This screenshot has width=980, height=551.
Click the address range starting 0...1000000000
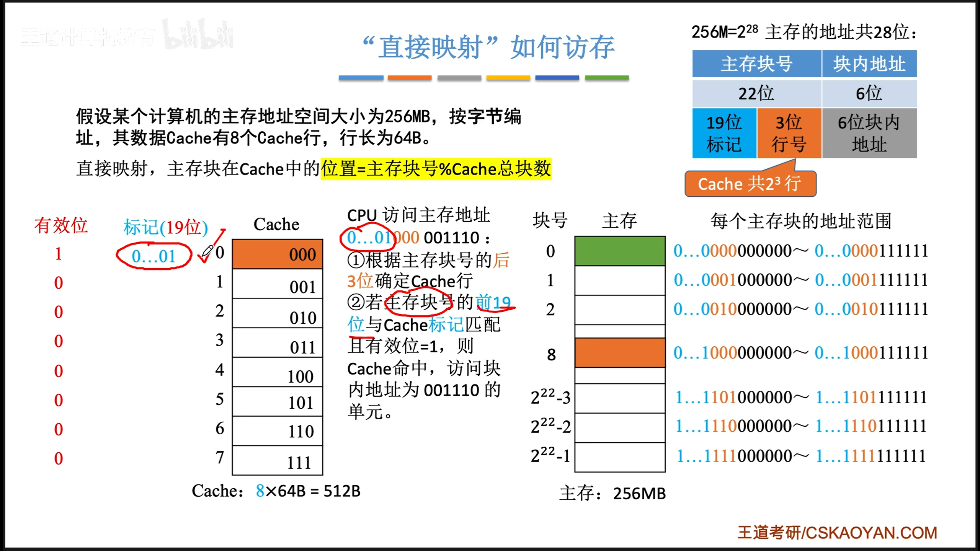pos(801,353)
